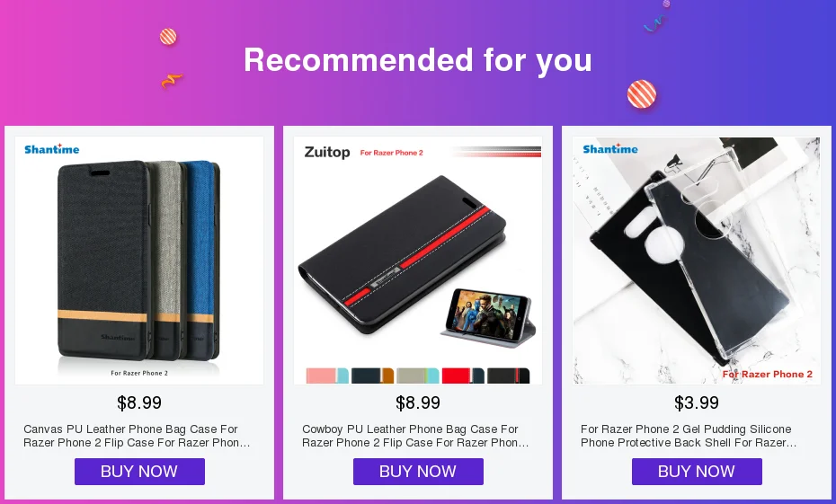Click the large striped ball decoration icon

[x=642, y=94]
